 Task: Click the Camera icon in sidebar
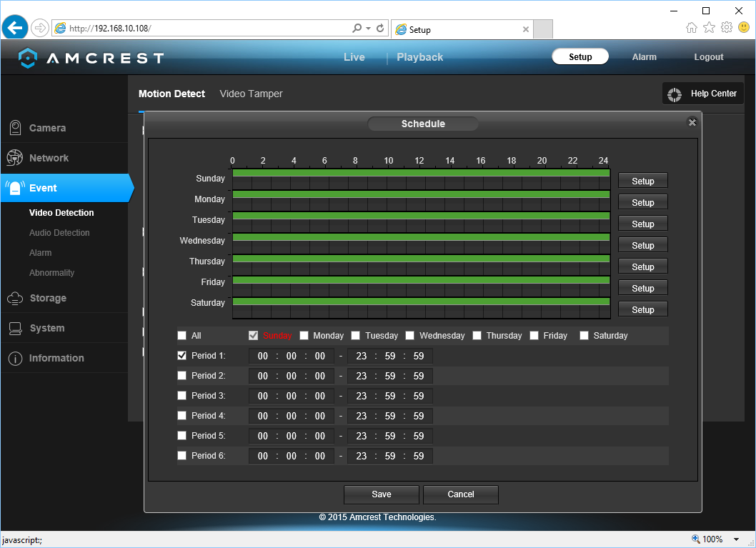(14, 128)
